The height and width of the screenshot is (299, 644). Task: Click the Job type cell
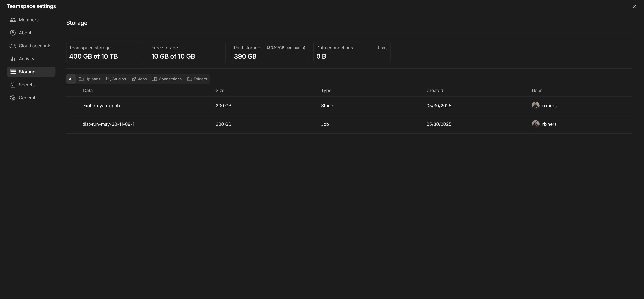[x=325, y=124]
